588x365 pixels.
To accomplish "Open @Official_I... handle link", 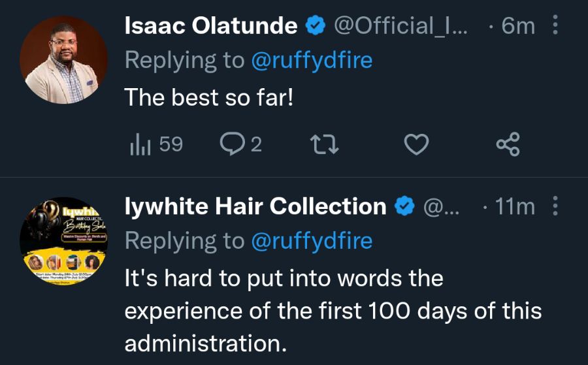I will click(401, 26).
